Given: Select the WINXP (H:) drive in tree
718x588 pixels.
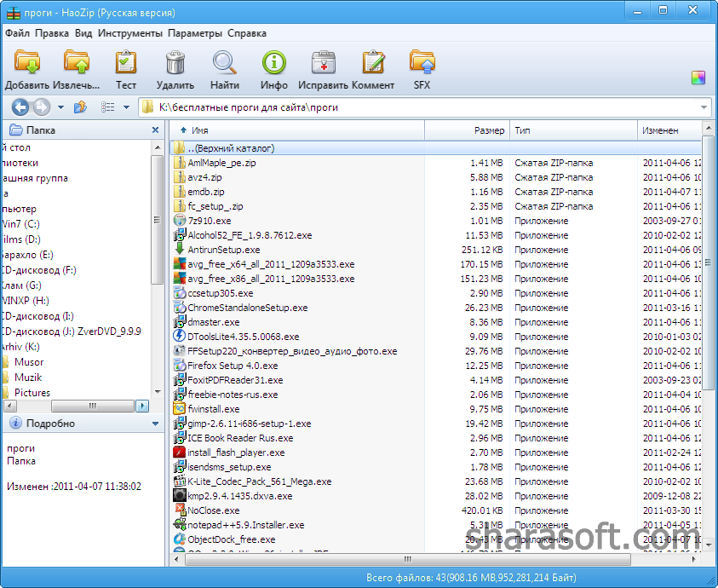Looking at the screenshot, I should 25,301.
